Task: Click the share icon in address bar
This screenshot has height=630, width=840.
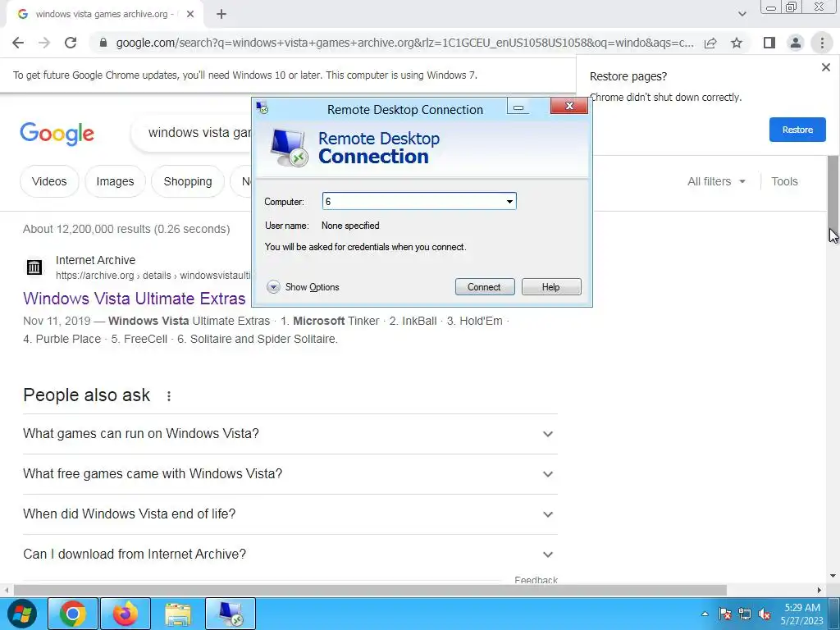Action: coord(710,43)
